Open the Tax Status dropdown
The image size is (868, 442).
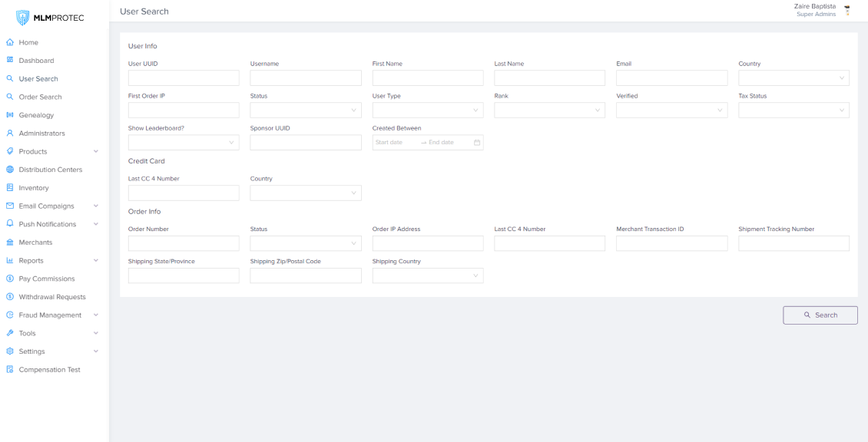[793, 110]
